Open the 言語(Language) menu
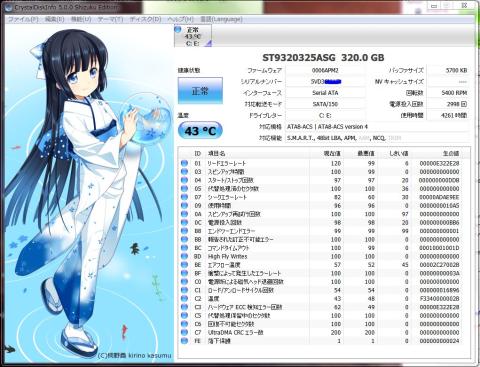Image resolution: width=480 pixels, height=367 pixels. pyautogui.click(x=221, y=19)
